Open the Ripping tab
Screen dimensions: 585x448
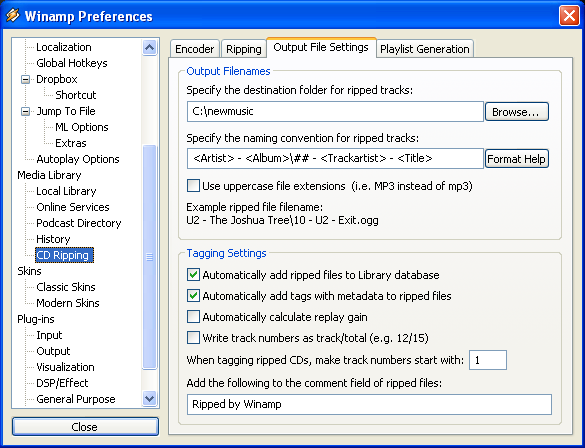(244, 49)
